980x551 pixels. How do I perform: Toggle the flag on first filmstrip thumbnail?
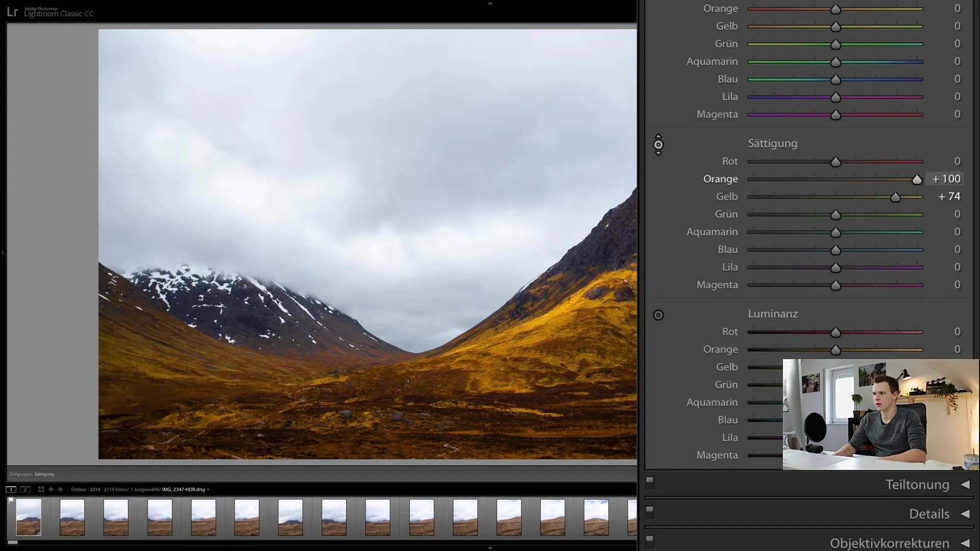click(x=11, y=500)
